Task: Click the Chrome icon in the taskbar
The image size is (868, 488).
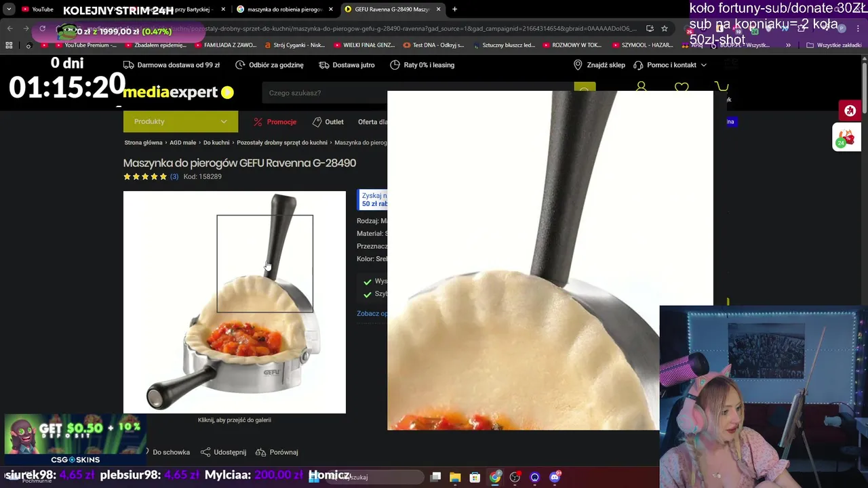Action: (x=495, y=477)
